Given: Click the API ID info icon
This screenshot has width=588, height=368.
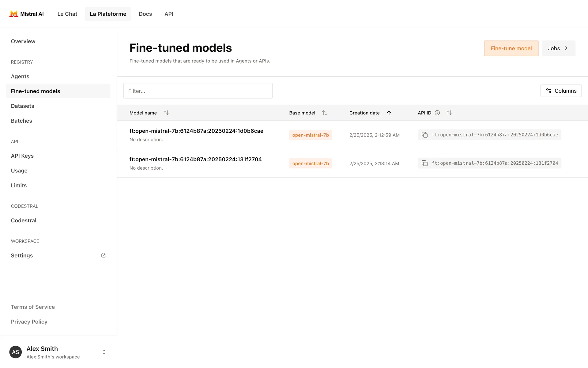Looking at the screenshot, I should click(x=437, y=113).
